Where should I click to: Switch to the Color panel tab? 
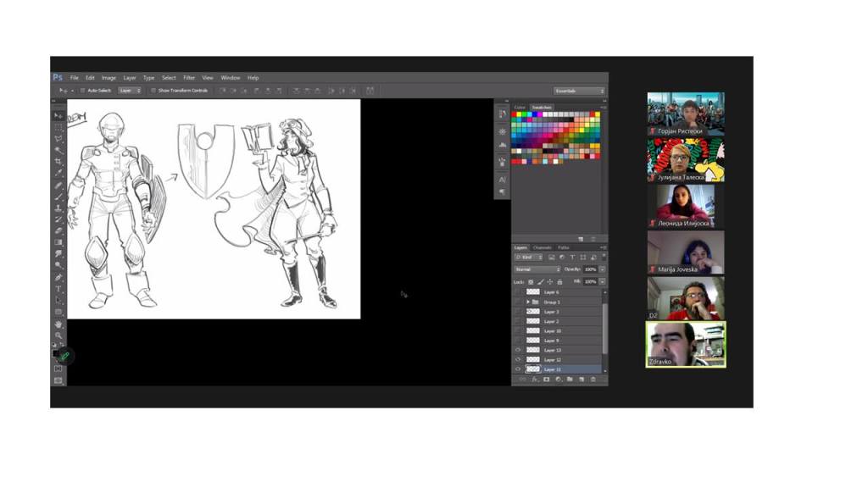tap(520, 107)
